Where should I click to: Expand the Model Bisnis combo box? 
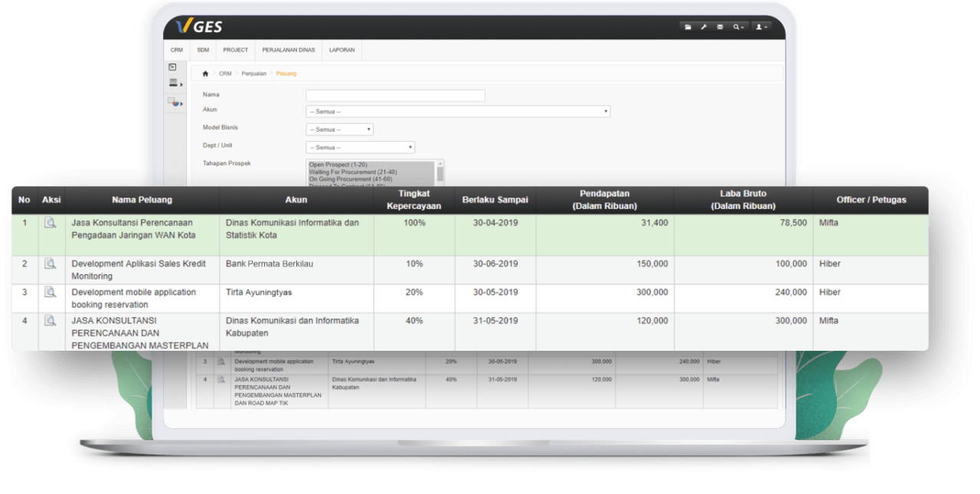coord(339,129)
